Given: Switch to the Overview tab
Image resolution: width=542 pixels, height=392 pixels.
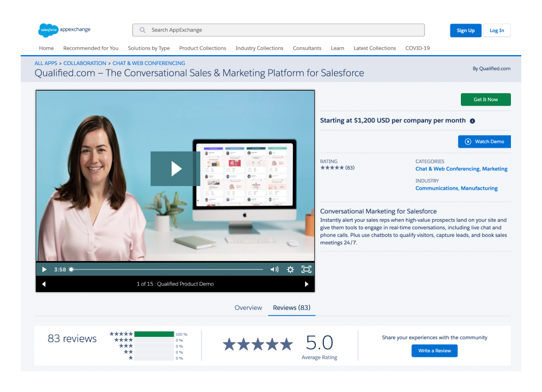Looking at the screenshot, I should pyautogui.click(x=248, y=308).
